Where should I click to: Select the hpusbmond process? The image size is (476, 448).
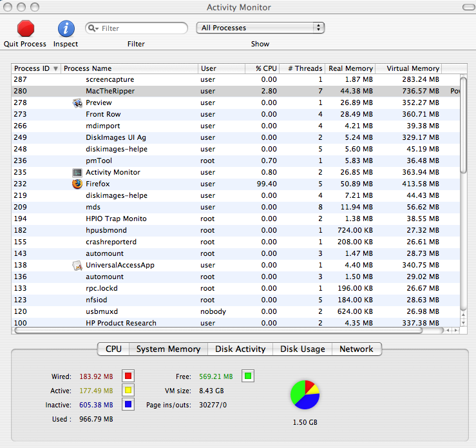click(236, 231)
